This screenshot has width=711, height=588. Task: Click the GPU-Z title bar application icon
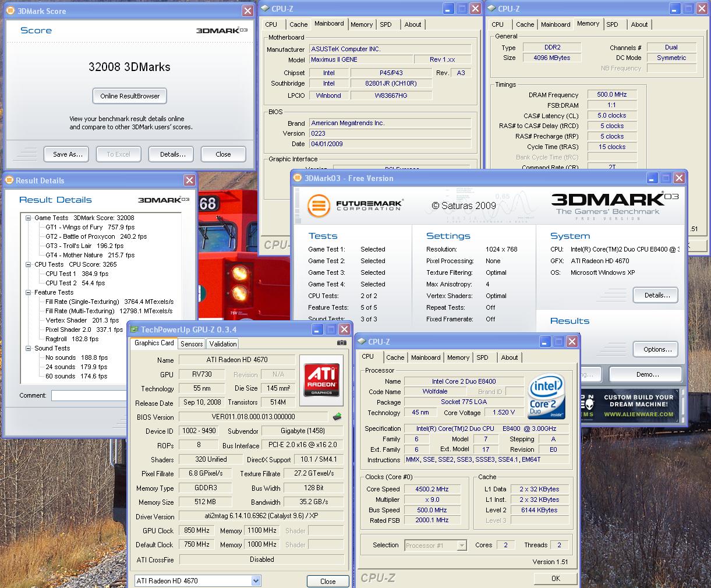[x=134, y=330]
